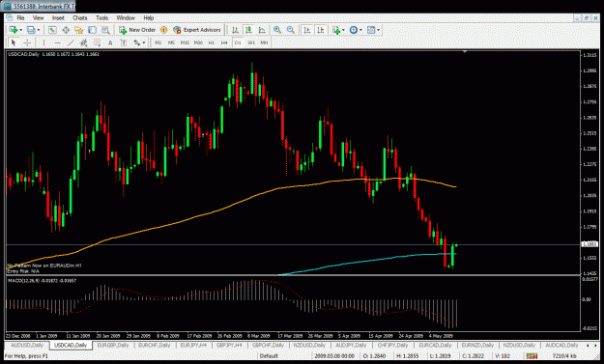Select the Text label tool
Image resolution: width=604 pixels, height=364 pixels.
pyautogui.click(x=124, y=42)
